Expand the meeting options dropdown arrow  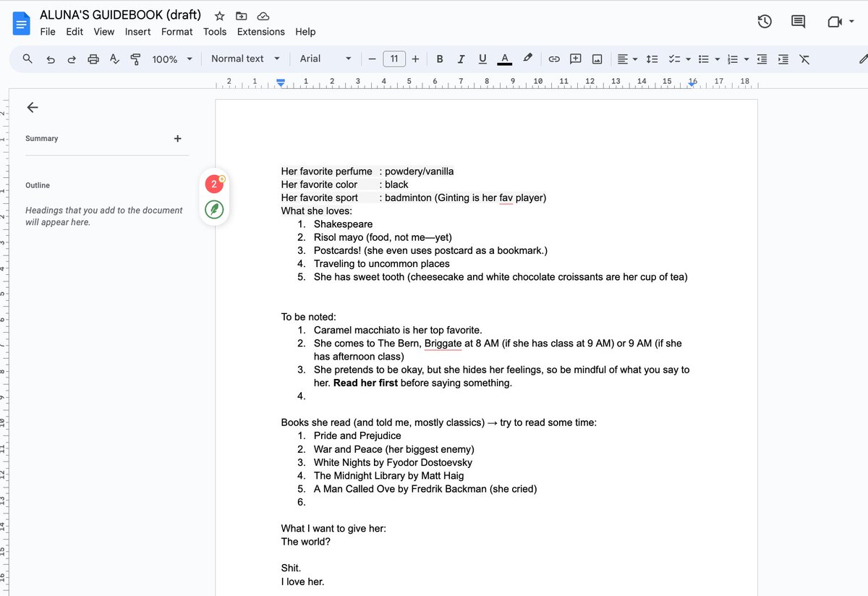click(852, 22)
